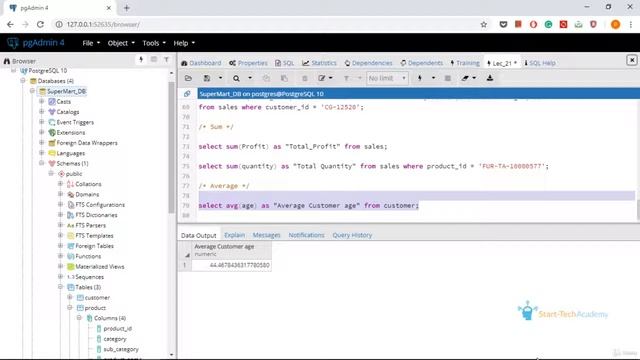Open the Help menu

point(184,43)
